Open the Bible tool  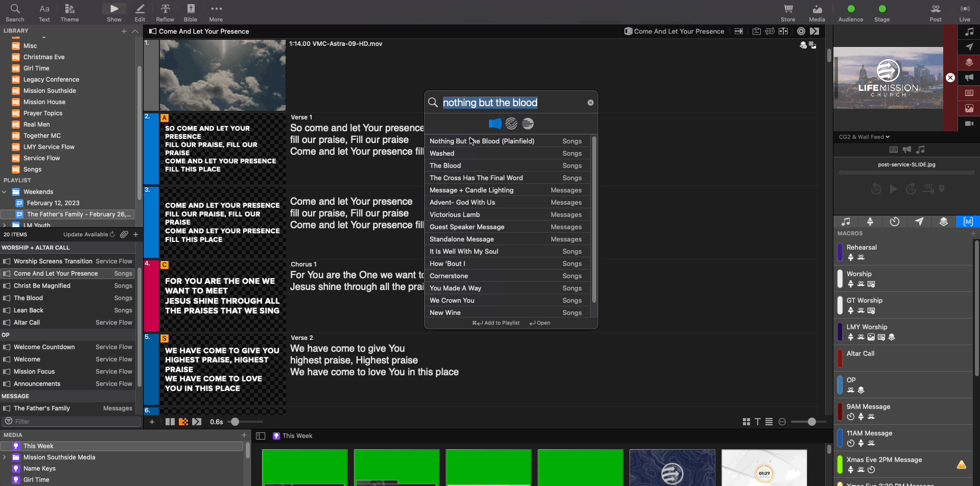191,13
